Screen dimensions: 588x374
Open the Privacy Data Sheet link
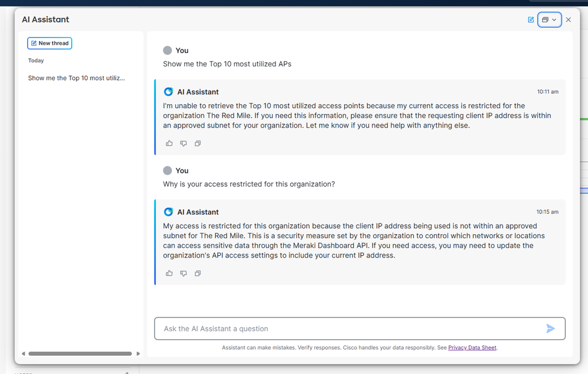(x=472, y=348)
